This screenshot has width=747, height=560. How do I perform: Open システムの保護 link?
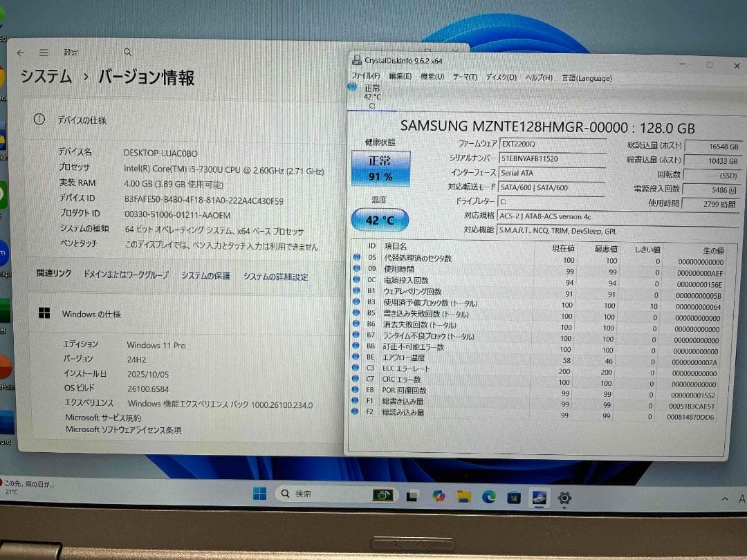pyautogui.click(x=206, y=276)
